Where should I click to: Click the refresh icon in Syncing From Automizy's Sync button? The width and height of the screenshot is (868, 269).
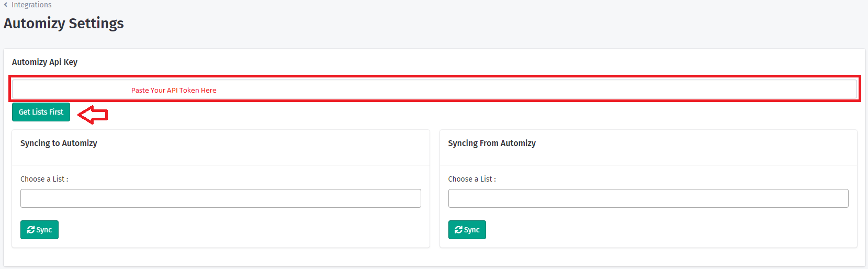458,230
